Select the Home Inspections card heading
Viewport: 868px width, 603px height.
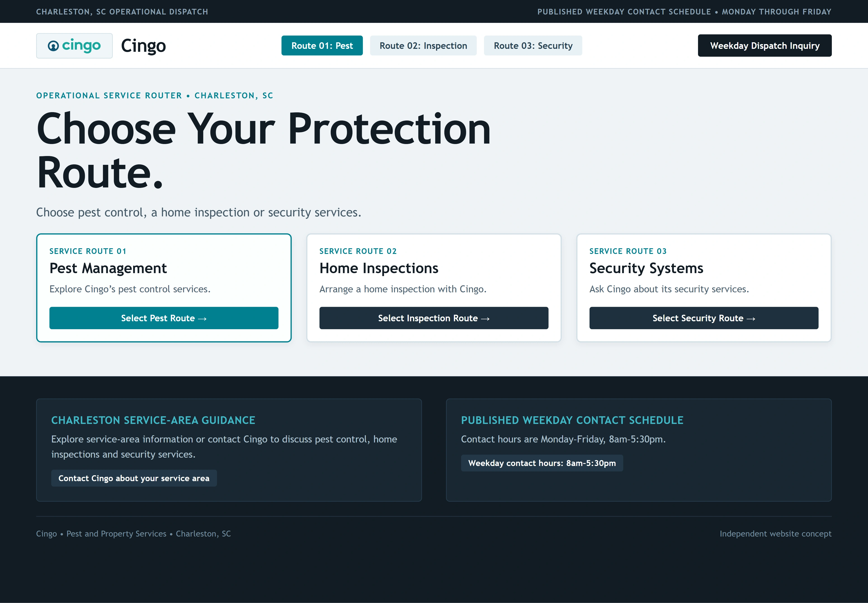(x=379, y=268)
